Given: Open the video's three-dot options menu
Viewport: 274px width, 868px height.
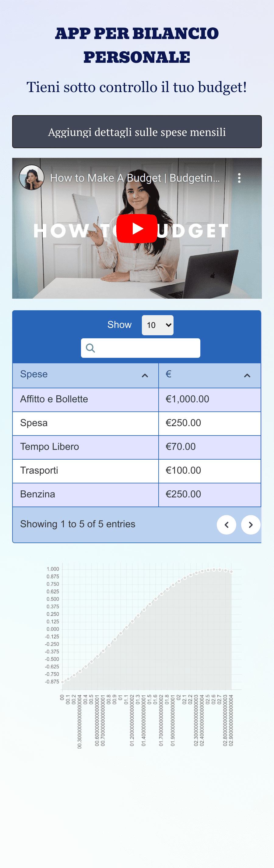Looking at the screenshot, I should point(239,178).
